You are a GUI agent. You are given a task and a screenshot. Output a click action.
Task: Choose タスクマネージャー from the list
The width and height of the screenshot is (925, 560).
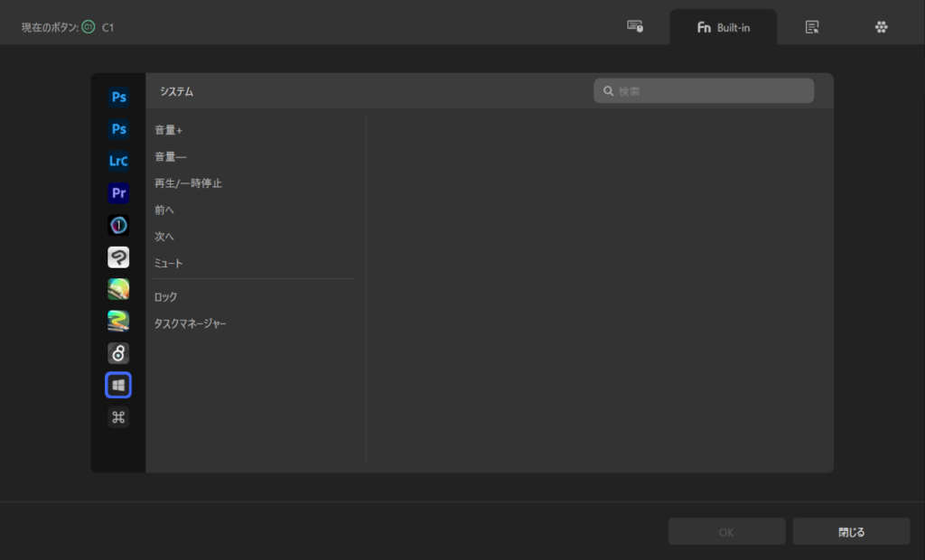click(191, 323)
